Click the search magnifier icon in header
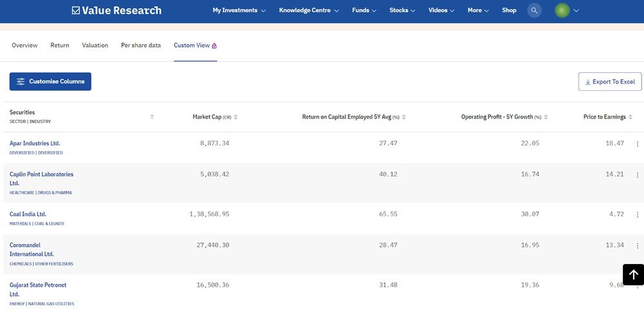 click(x=534, y=10)
